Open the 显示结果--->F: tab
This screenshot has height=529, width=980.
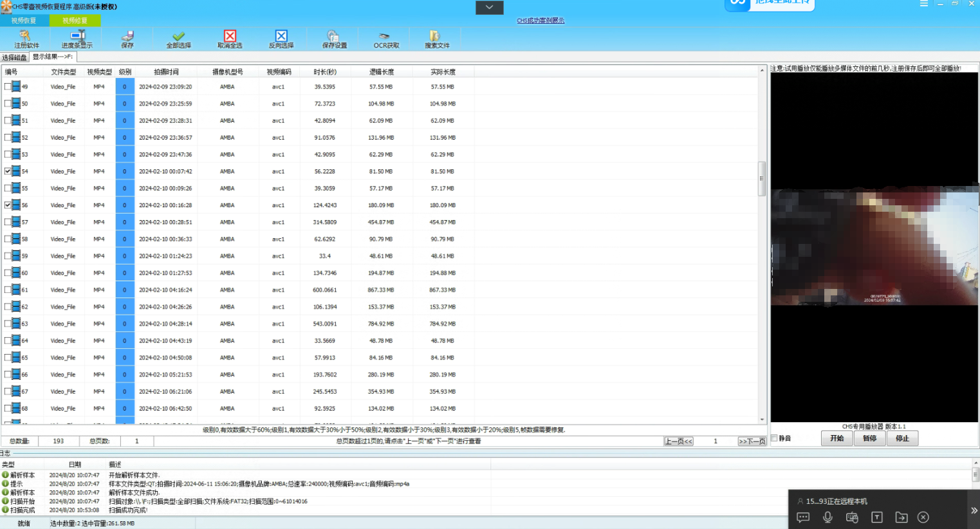tap(53, 57)
